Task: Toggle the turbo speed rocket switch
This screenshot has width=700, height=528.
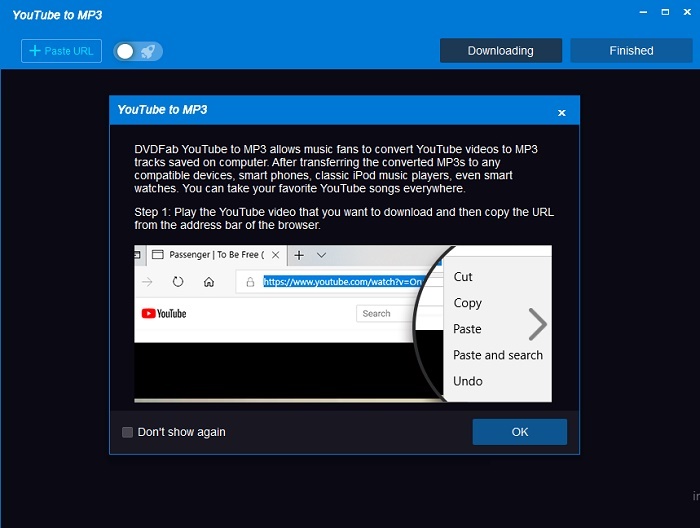Action: click(x=138, y=51)
